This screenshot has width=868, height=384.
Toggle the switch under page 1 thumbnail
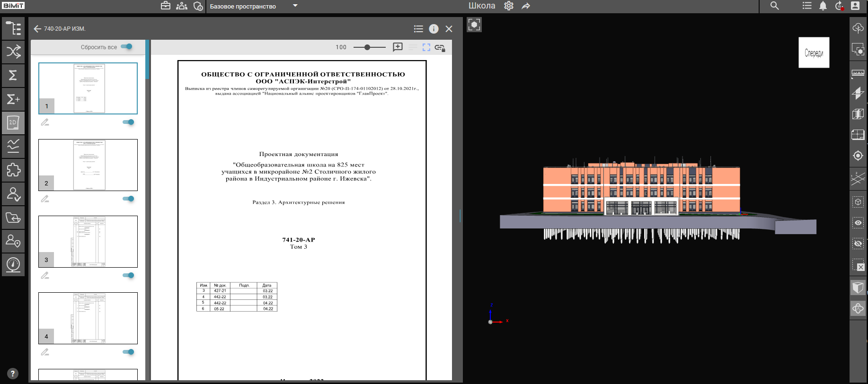coord(128,122)
